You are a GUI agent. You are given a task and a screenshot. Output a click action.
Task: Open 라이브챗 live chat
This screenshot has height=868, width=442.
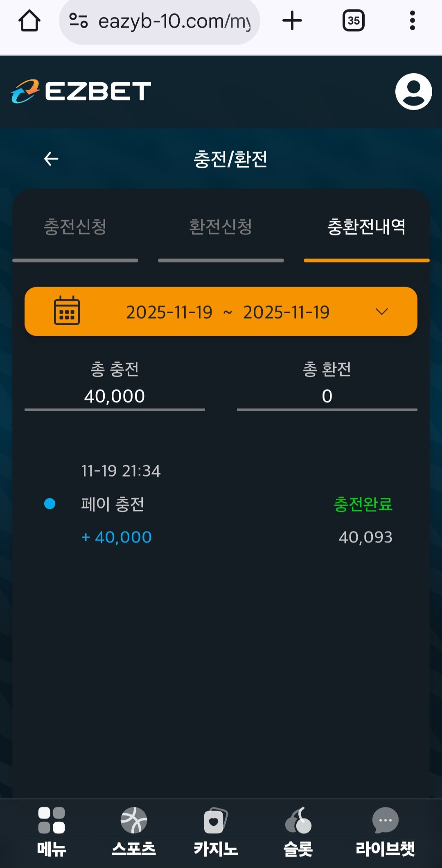(385, 831)
